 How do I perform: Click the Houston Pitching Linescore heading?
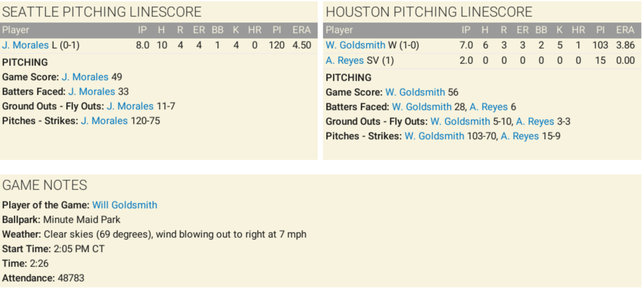point(429,12)
